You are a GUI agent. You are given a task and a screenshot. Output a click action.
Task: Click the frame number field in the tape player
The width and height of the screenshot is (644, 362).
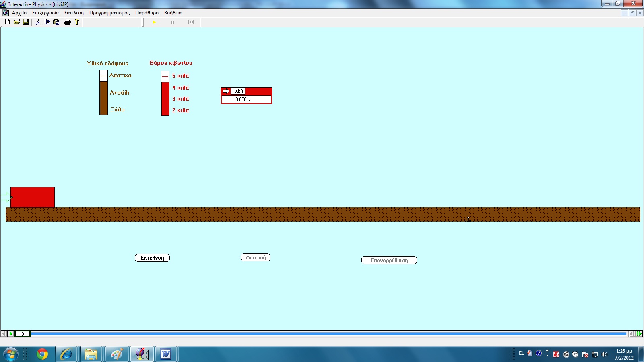(x=23, y=334)
